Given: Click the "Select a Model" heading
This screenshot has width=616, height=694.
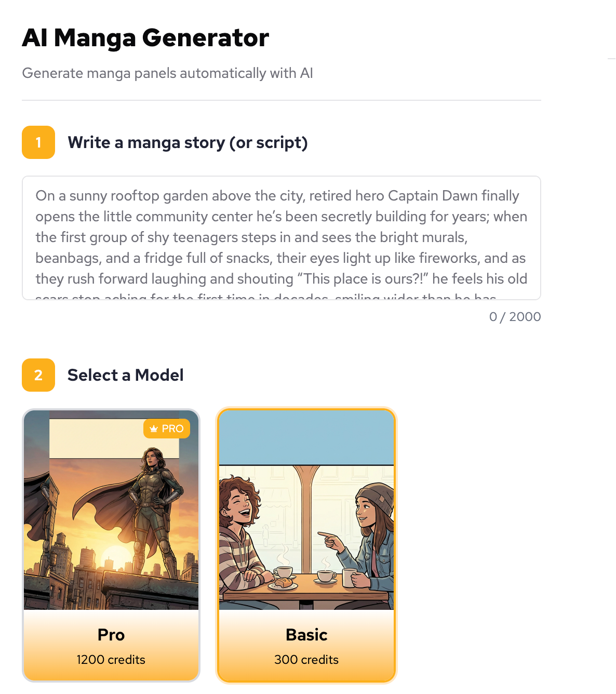Looking at the screenshot, I should [x=125, y=375].
